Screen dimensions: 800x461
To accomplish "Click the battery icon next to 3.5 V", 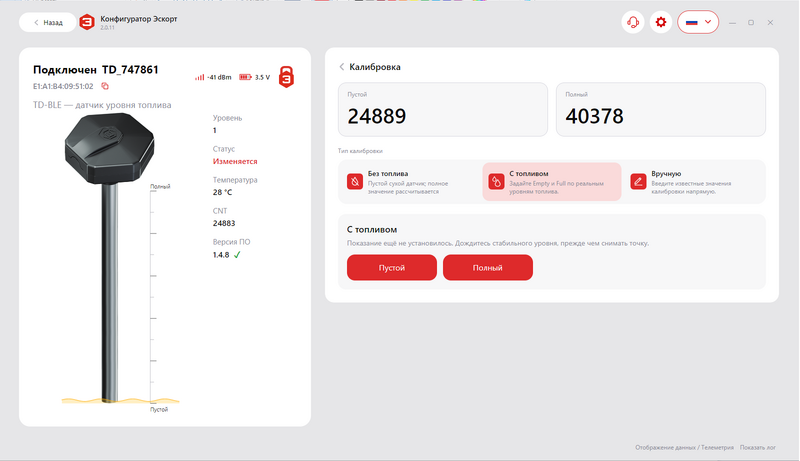I will tap(245, 78).
